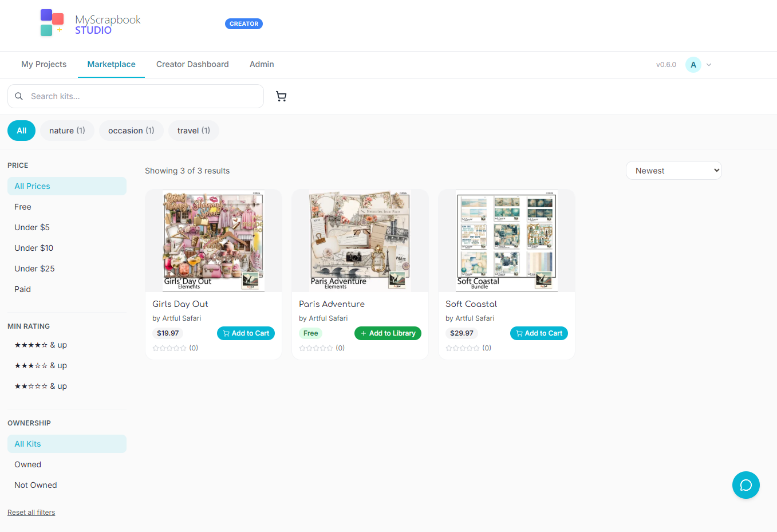Select the travel category pill
Screen dimensions: 777x532
194,130
